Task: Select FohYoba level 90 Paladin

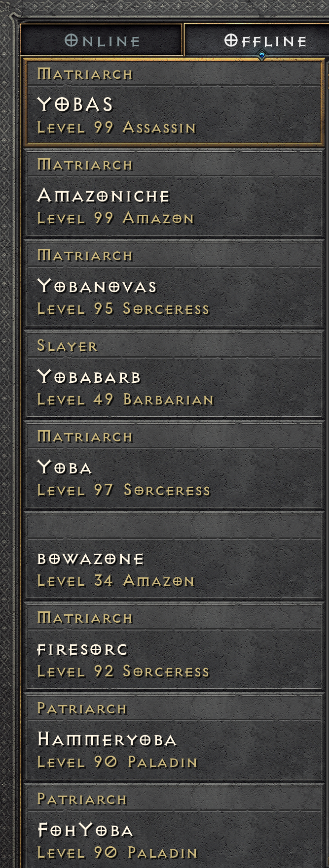Action: pyautogui.click(x=174, y=827)
